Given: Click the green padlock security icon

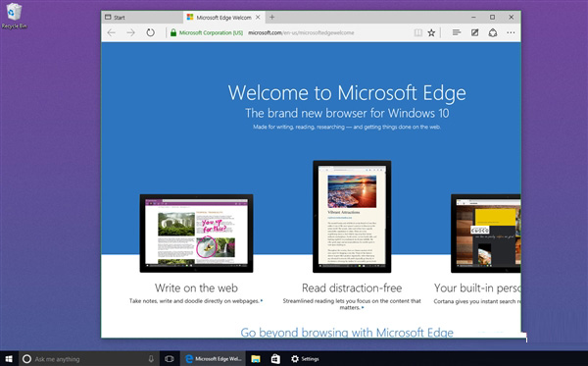Looking at the screenshot, I should point(173,32).
